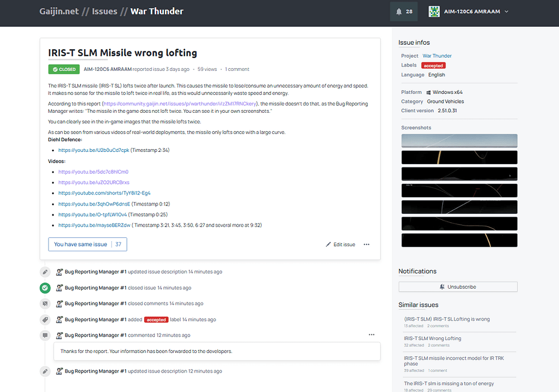Open the notifications bell showing 28
Image resolution: width=559 pixels, height=392 pixels.
point(404,12)
